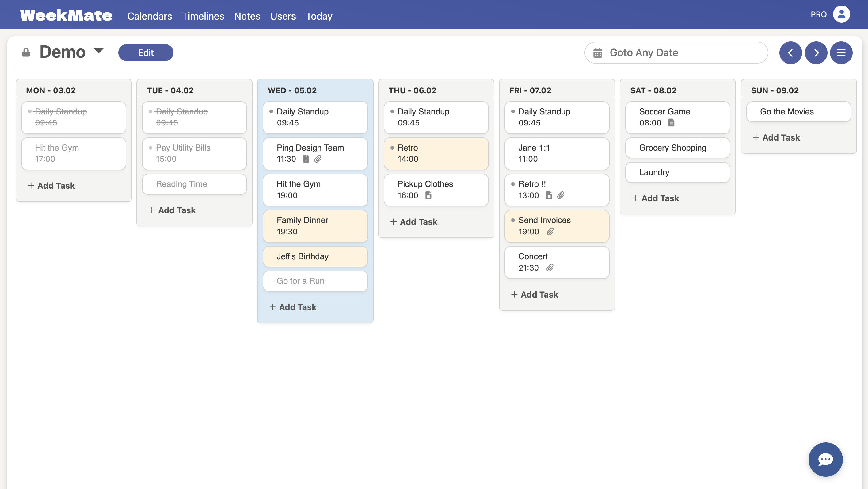Open the Go the Movies task

click(799, 112)
